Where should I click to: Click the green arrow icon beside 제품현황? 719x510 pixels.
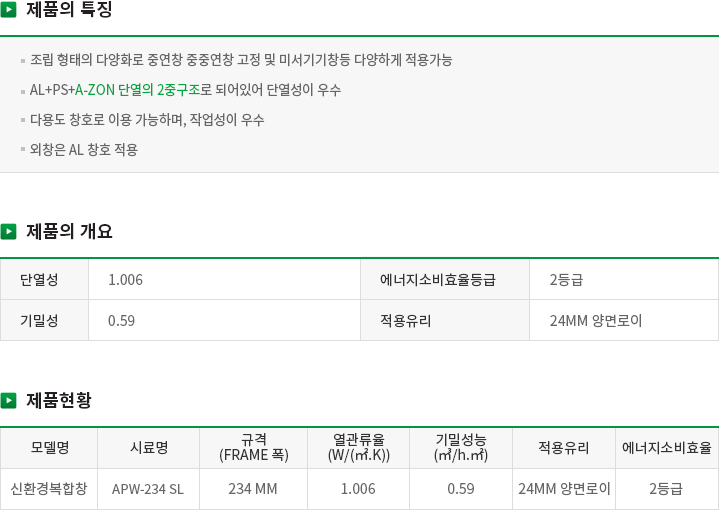coord(8,400)
